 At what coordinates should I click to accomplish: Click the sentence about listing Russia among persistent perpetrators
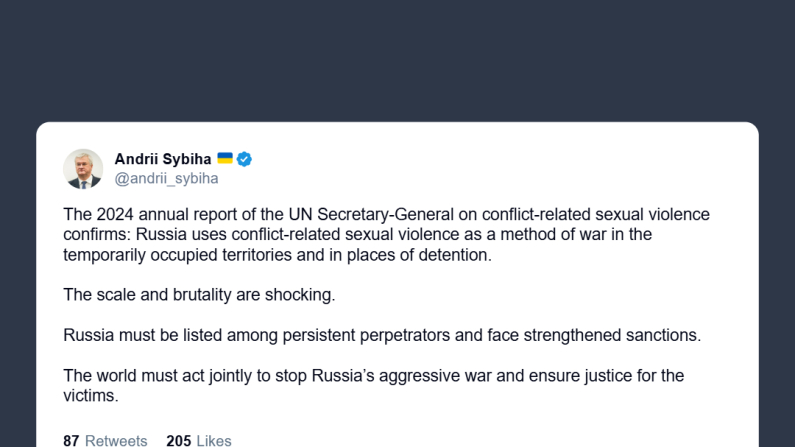pos(382,335)
